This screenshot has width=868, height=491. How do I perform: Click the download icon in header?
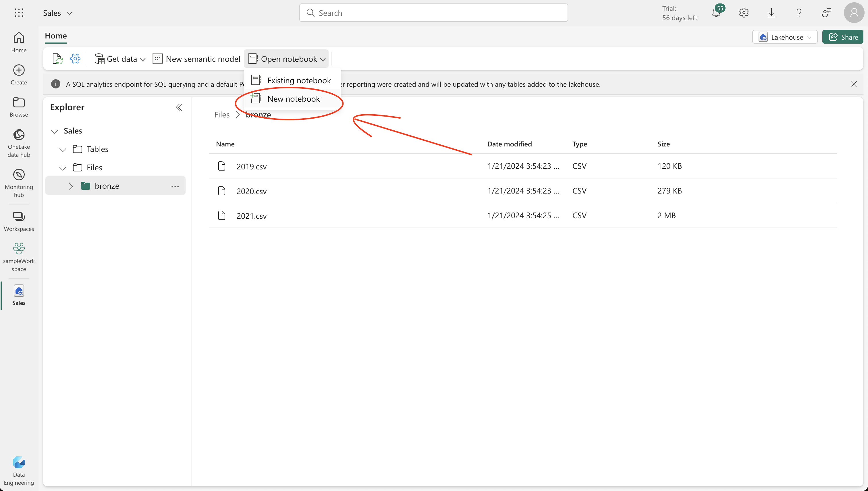tap(771, 13)
